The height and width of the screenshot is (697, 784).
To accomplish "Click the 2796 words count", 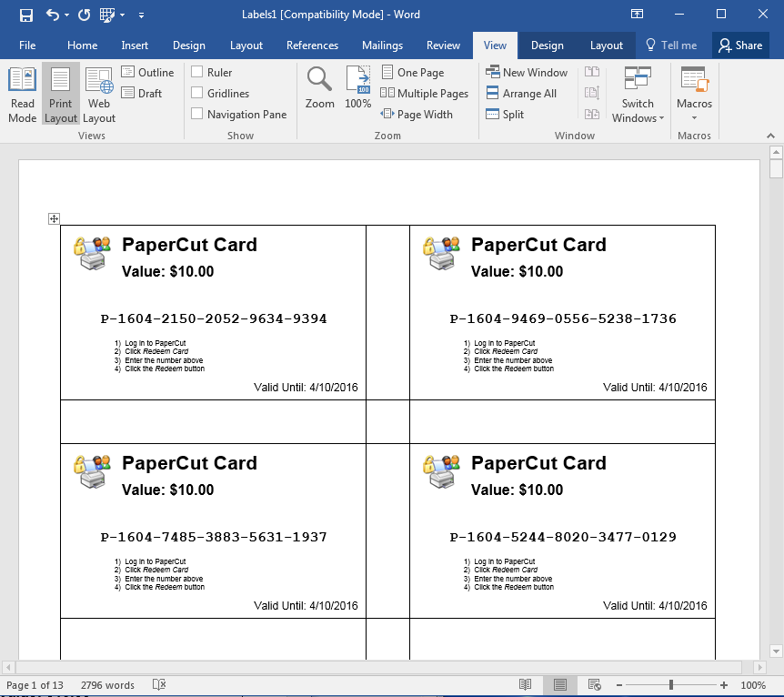I will [x=107, y=685].
